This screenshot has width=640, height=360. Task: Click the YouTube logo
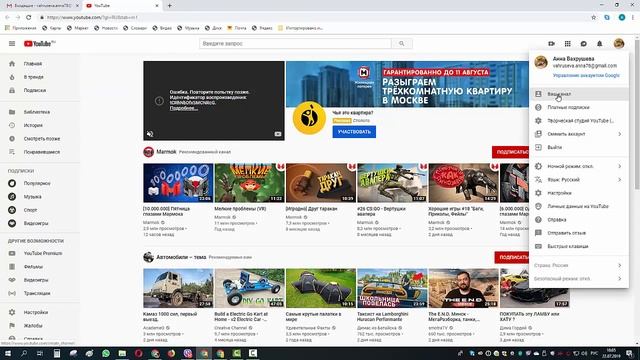click(x=39, y=44)
